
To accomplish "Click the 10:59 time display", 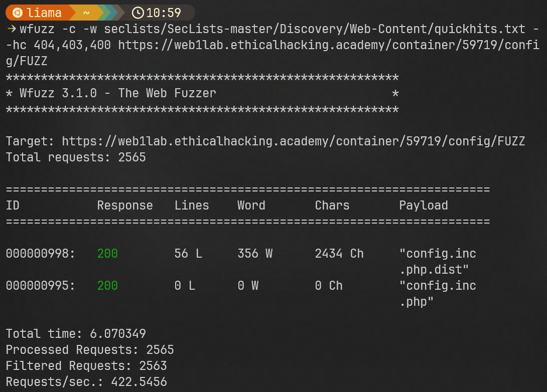I will pos(163,13).
